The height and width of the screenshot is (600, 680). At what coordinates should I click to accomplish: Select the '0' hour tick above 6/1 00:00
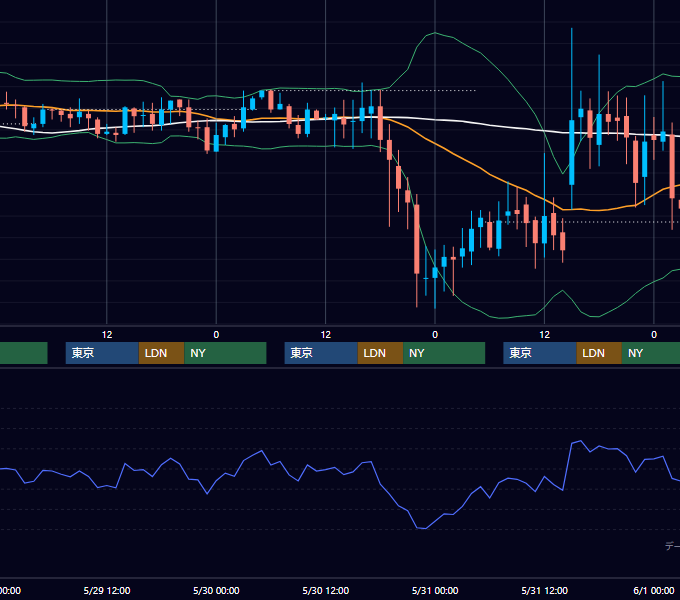654,335
